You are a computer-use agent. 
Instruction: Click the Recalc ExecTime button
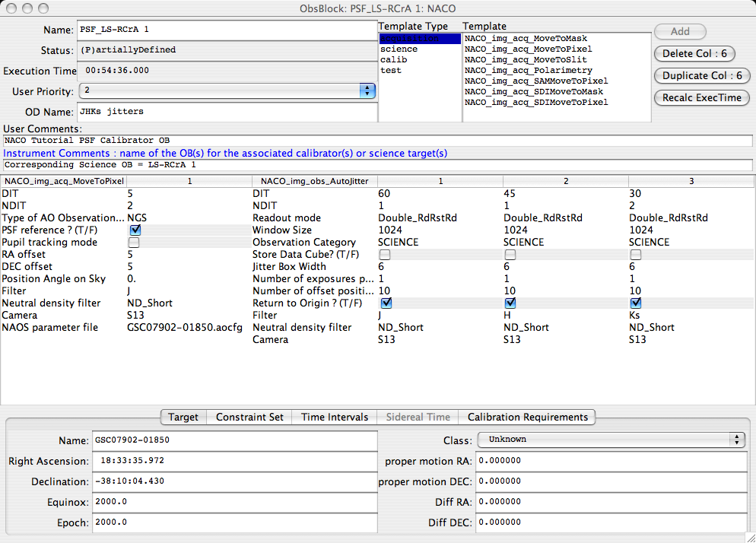pyautogui.click(x=701, y=98)
